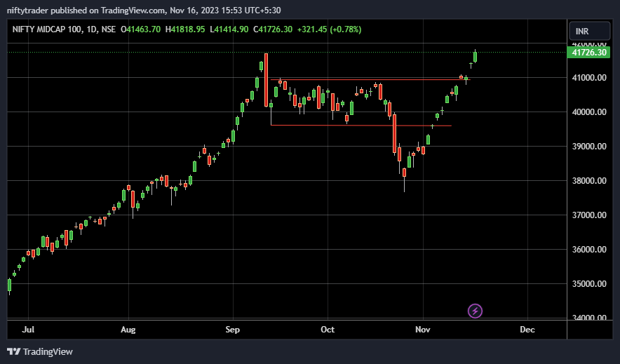The image size is (620, 364).
Task: Click the Sep label on time axis
Action: 233,329
